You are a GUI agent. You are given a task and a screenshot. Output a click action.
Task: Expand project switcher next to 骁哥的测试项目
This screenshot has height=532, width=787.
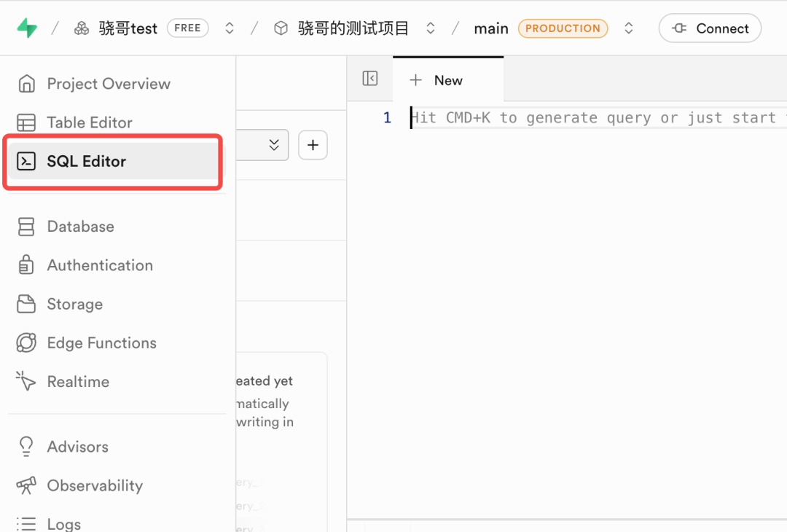click(x=431, y=28)
